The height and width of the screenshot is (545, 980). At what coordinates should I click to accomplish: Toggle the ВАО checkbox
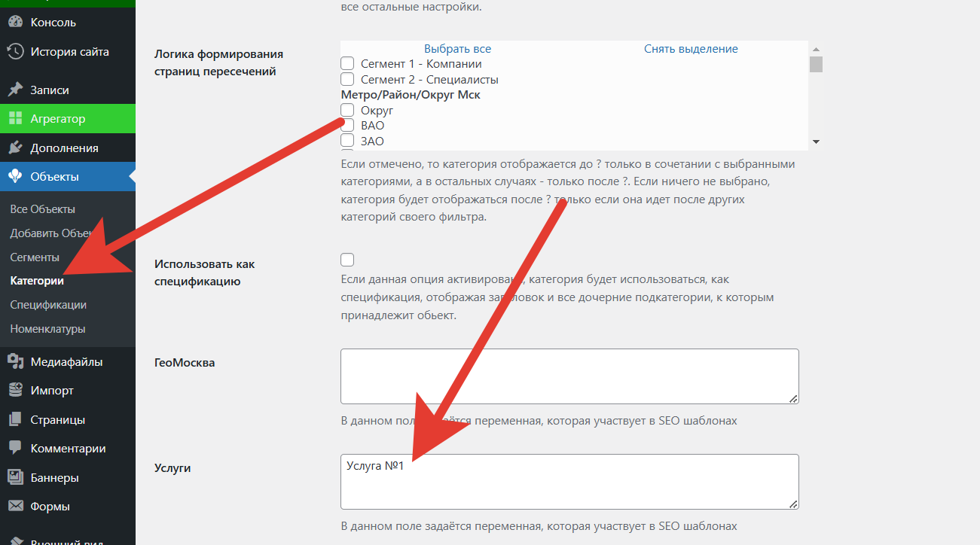(347, 125)
